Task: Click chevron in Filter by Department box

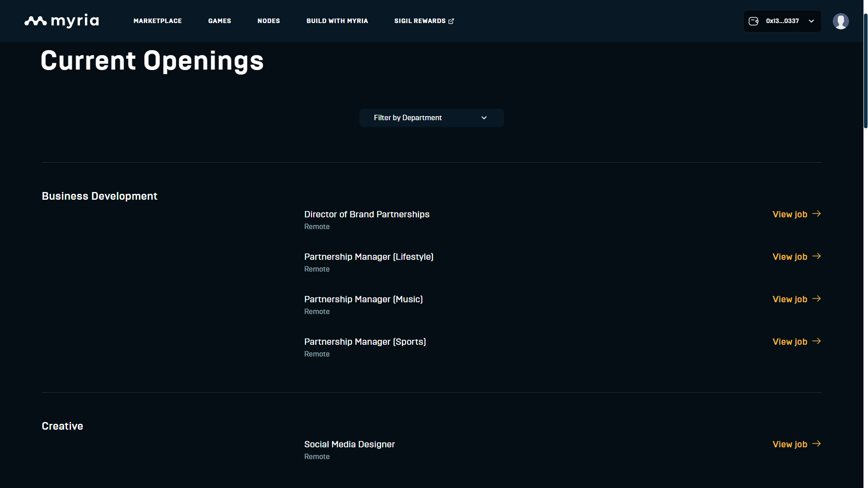Action: [484, 118]
